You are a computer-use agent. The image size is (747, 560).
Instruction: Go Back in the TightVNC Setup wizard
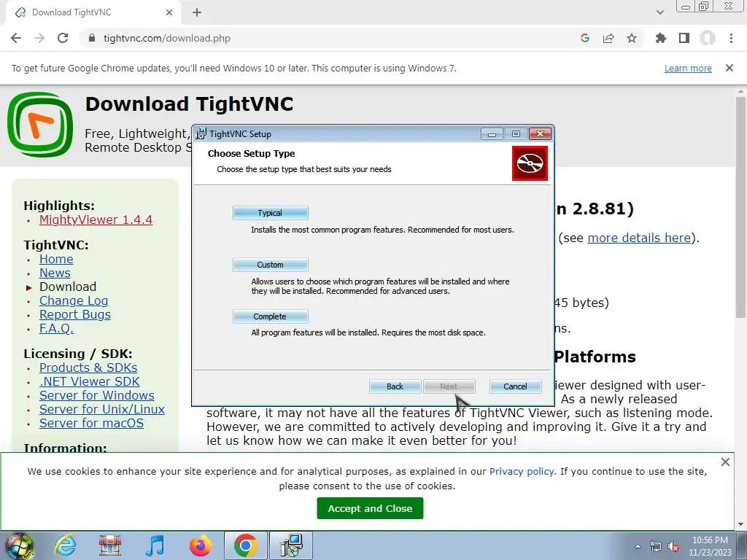(395, 386)
